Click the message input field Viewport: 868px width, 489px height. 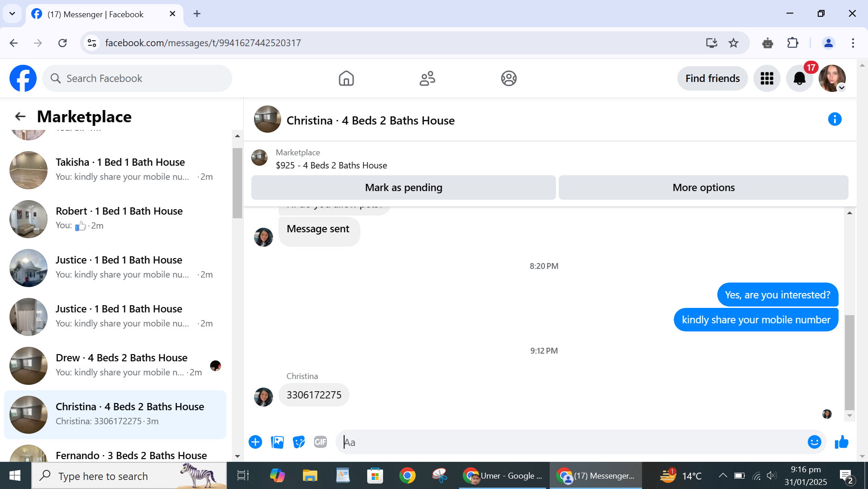point(571,442)
